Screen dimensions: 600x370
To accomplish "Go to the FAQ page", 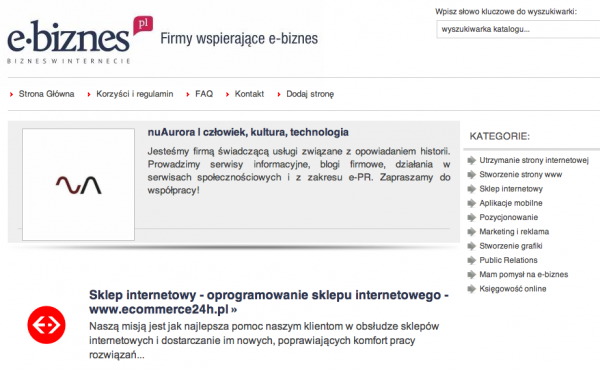I will coord(204,94).
